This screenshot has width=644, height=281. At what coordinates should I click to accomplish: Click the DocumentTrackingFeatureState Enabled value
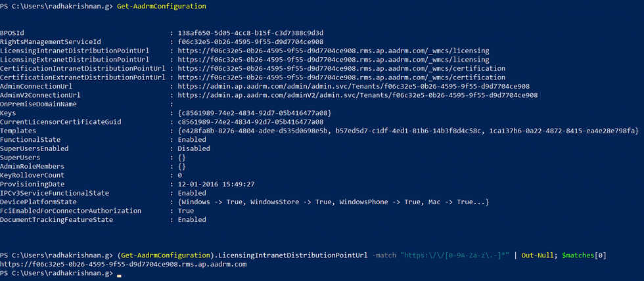pyautogui.click(x=192, y=220)
